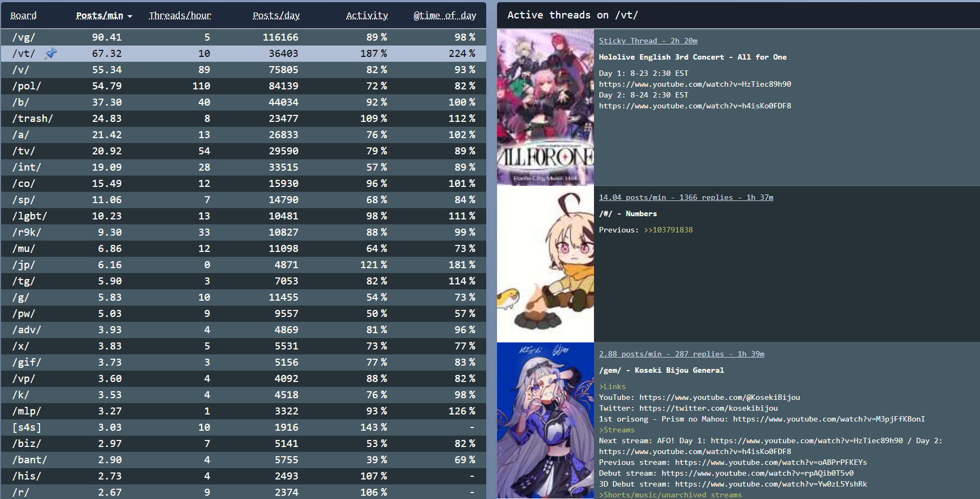Screen dimensions: 980x499
Task: Select the /sp/ board row
Action: point(243,199)
